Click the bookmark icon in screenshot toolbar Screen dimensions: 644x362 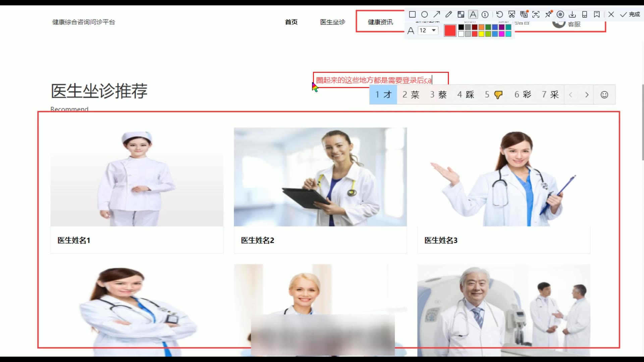597,14
